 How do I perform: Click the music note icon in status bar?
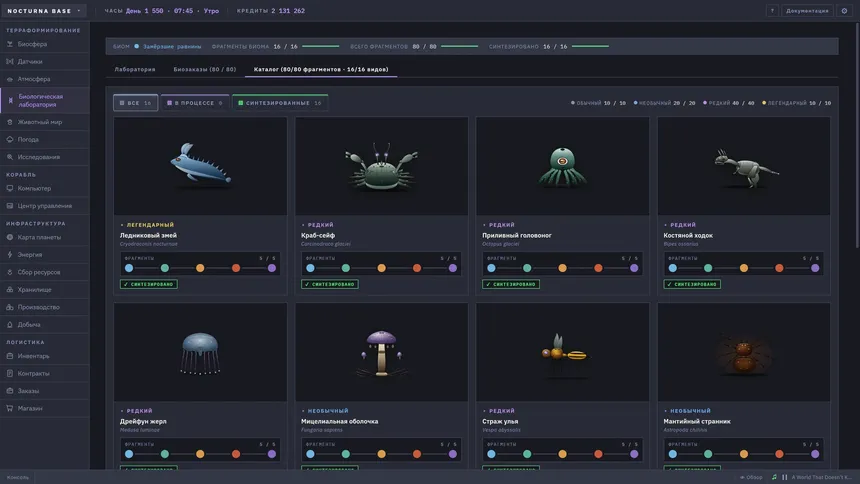774,477
